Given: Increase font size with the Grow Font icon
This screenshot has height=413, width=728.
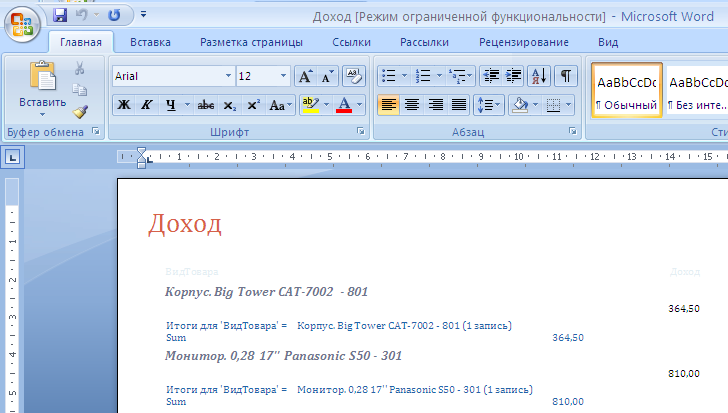Looking at the screenshot, I should coord(305,76).
